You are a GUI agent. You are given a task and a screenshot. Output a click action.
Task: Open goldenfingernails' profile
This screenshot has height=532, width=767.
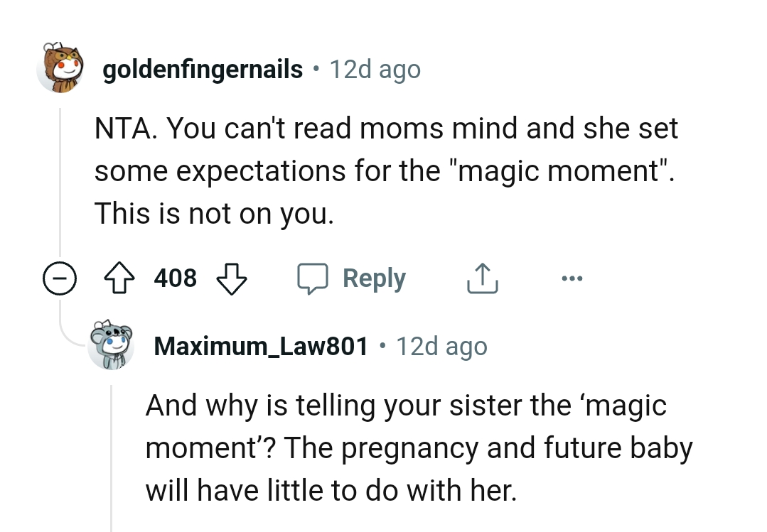[201, 69]
